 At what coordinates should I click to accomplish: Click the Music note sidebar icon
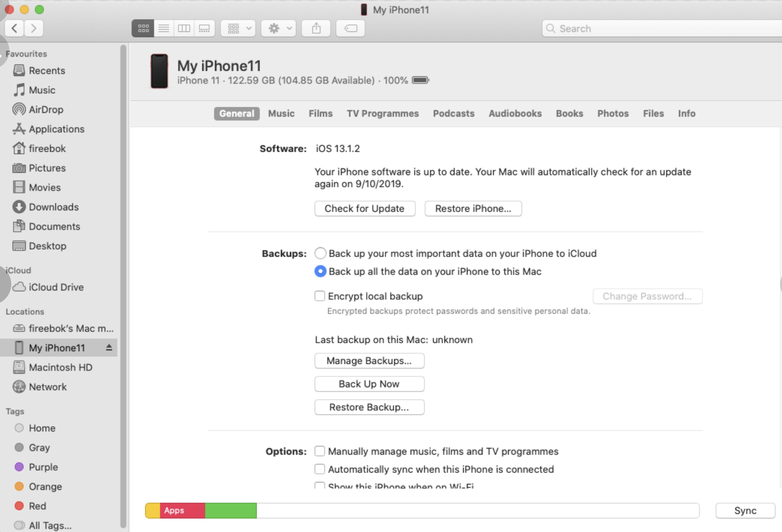19,90
